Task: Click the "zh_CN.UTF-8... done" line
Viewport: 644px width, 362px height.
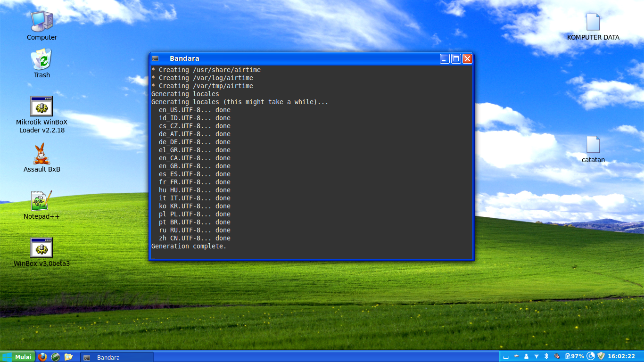Action: pos(195,238)
